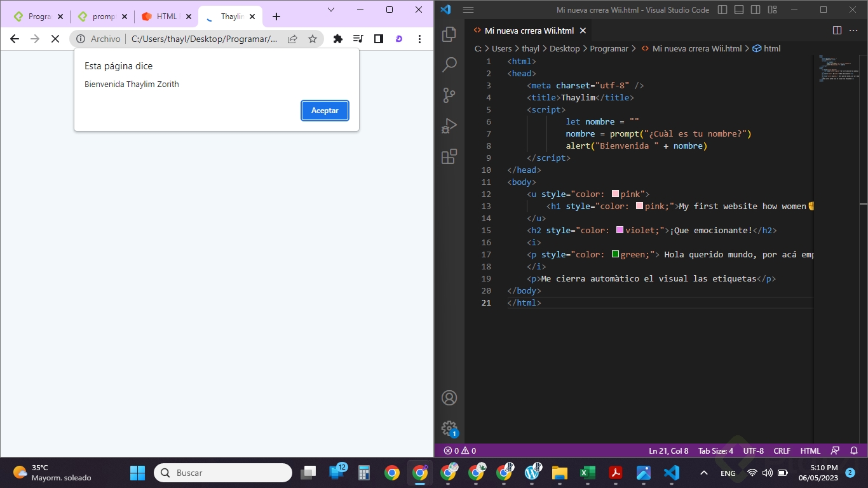The image size is (868, 488).
Task: Toggle the bottom panel layout icon
Action: coord(739,10)
